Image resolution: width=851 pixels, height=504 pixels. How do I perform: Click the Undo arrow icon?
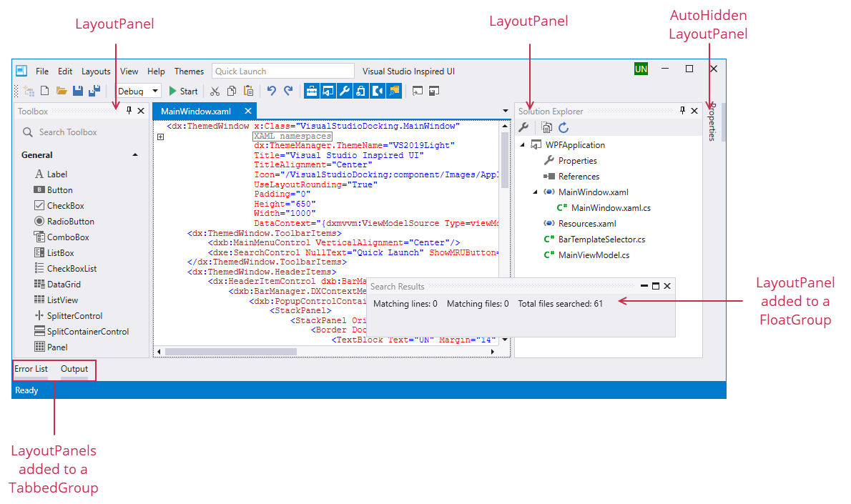(x=271, y=91)
